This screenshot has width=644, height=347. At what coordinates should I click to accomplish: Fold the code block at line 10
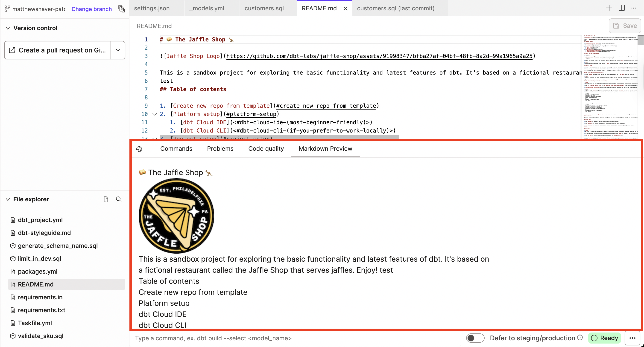(x=155, y=114)
